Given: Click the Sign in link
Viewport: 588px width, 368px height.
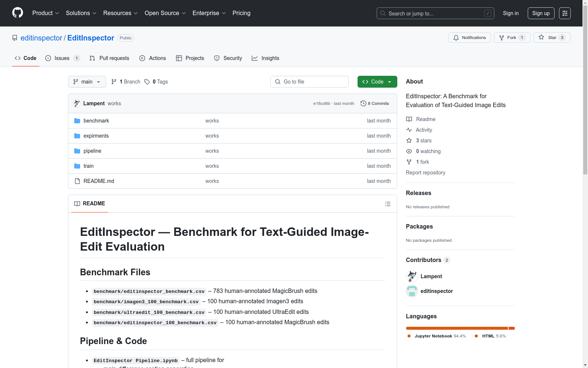Looking at the screenshot, I should pos(511,13).
